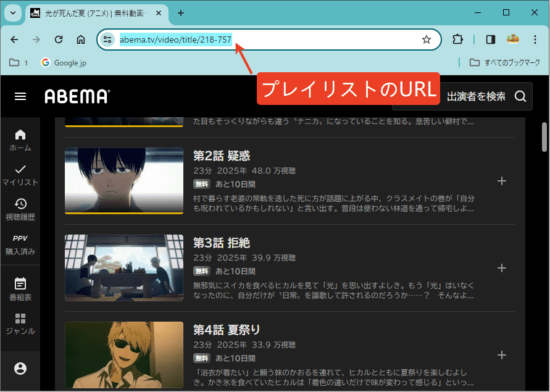
Task: Add 第3話 拒絶 to my list
Action: coord(501,268)
